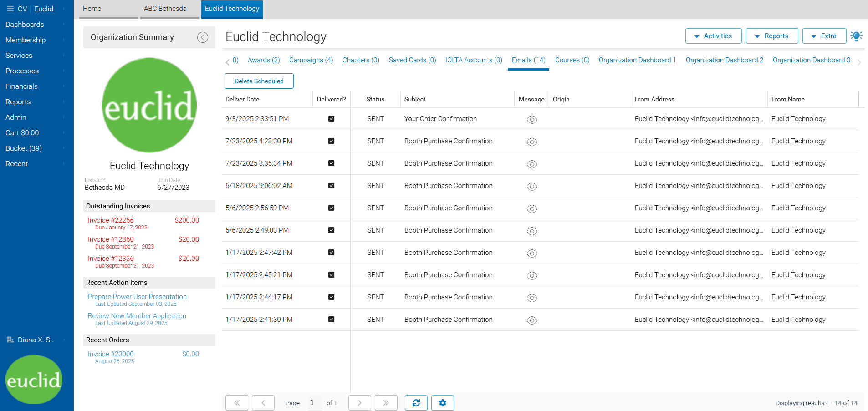Open Prepare Power User Presentation action item
Image resolution: width=868 pixels, height=411 pixels.
tap(137, 297)
